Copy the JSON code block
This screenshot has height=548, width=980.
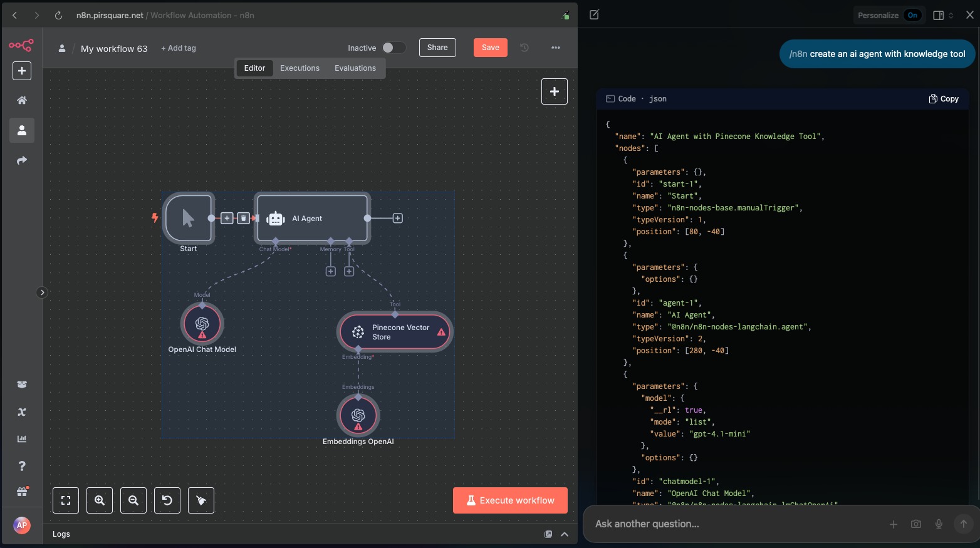(944, 99)
